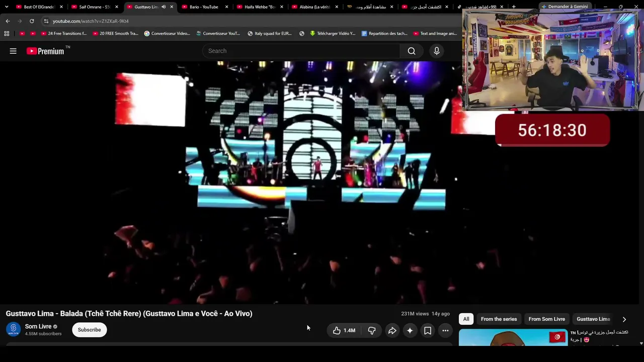Close the Best Of ElGrande tab
The width and height of the screenshot is (644, 362).
61,7
